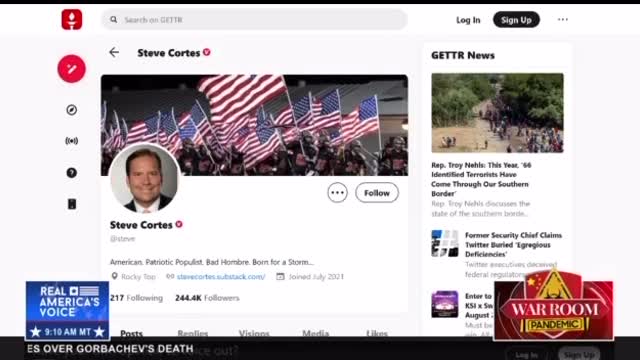Open the southern border news image

pyautogui.click(x=498, y=113)
